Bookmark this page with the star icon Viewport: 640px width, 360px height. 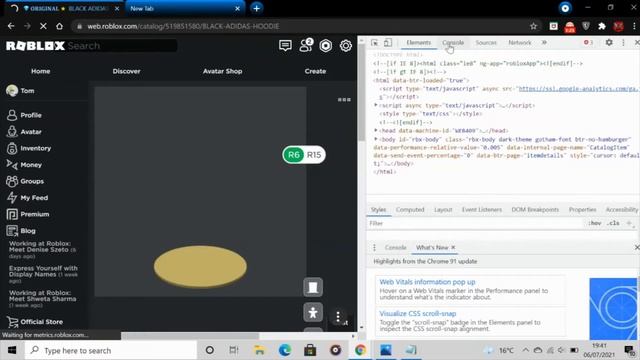(533, 26)
